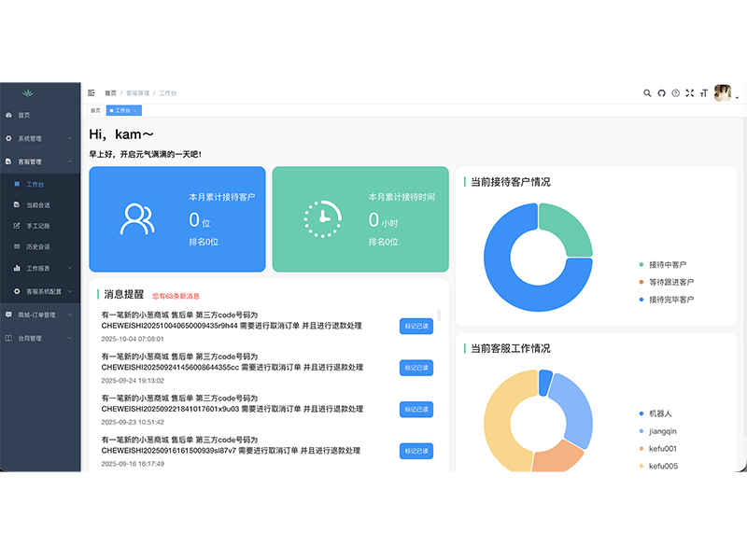
Task: Switch to the 首页 tab
Action: click(x=95, y=110)
